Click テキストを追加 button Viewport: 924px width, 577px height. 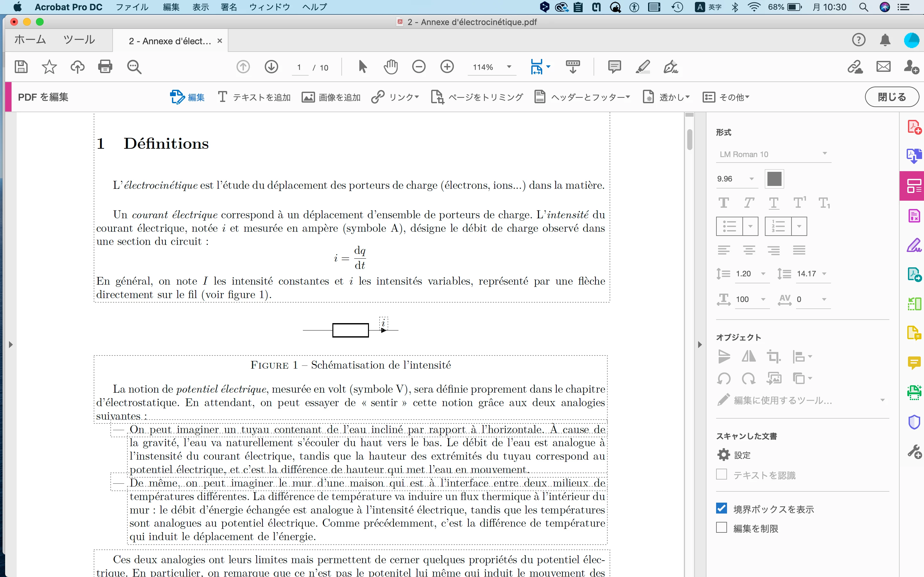[254, 97]
